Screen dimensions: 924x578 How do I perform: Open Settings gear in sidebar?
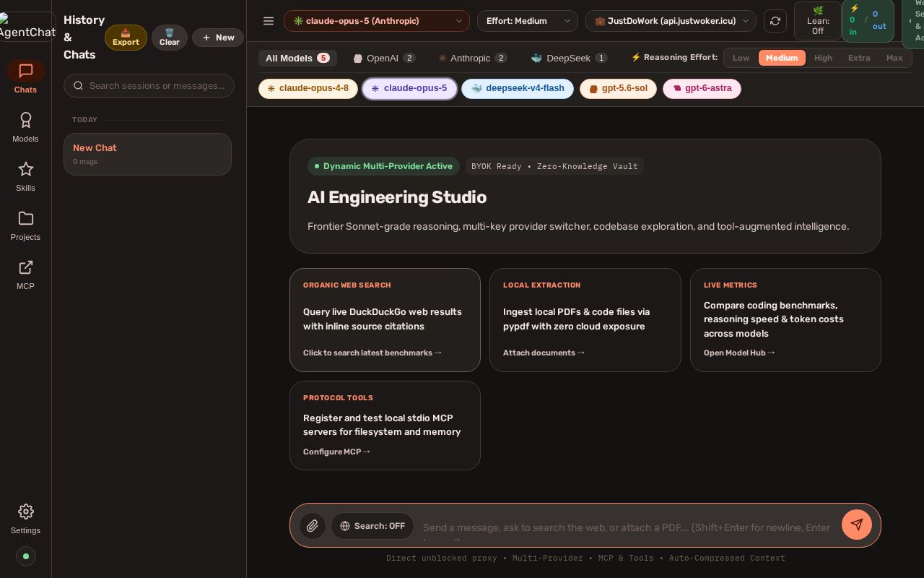pos(25,518)
